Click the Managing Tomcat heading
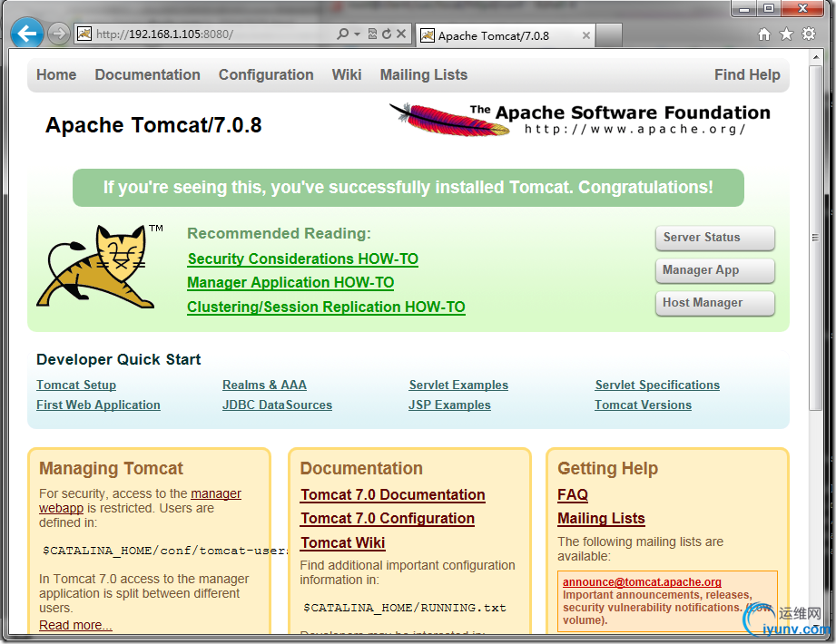This screenshot has width=836, height=644. tap(111, 469)
